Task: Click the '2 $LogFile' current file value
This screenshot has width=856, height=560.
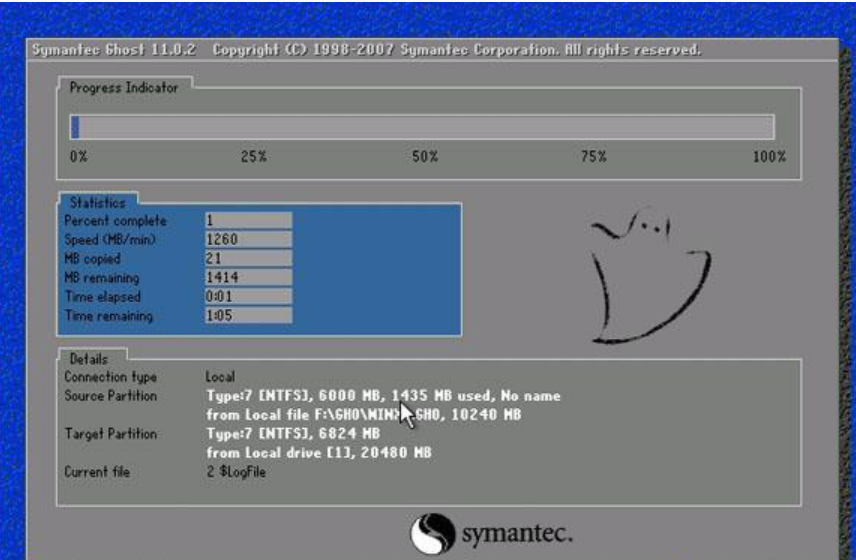Action: pyautogui.click(x=236, y=472)
